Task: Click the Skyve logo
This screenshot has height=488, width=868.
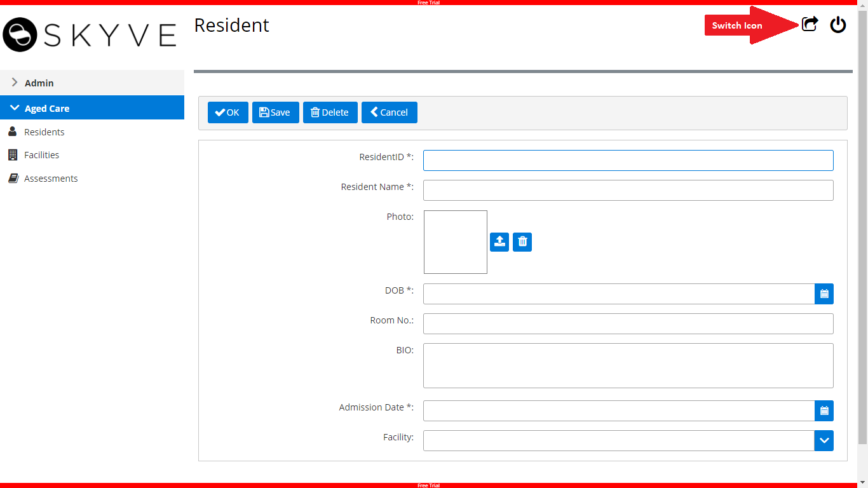Action: 90,35
